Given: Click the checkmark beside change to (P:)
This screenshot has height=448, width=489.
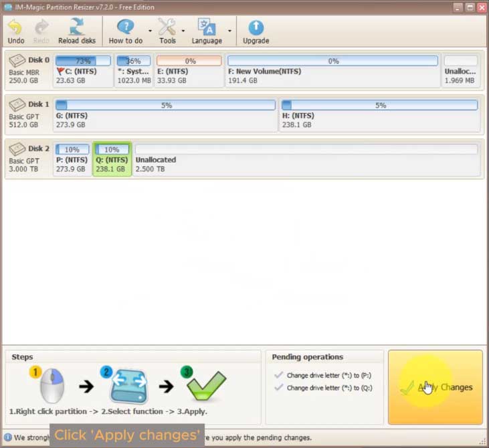Looking at the screenshot, I should [x=278, y=374].
